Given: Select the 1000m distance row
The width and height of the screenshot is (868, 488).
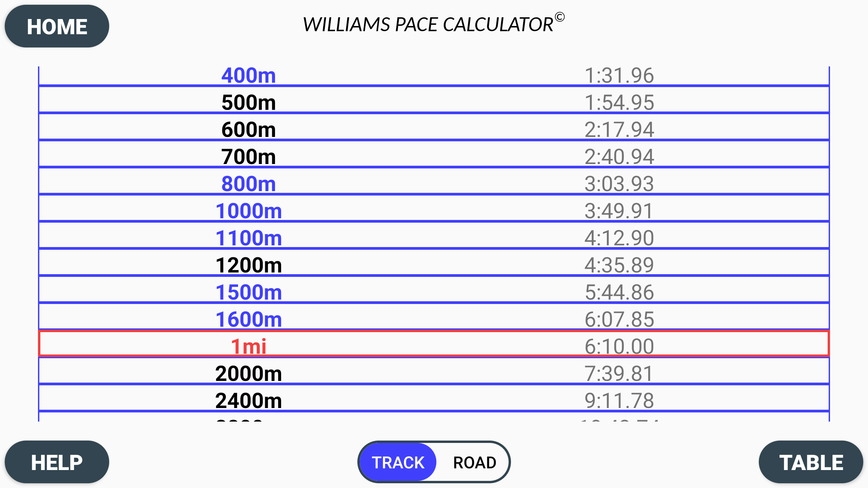Looking at the screenshot, I should click(249, 210).
